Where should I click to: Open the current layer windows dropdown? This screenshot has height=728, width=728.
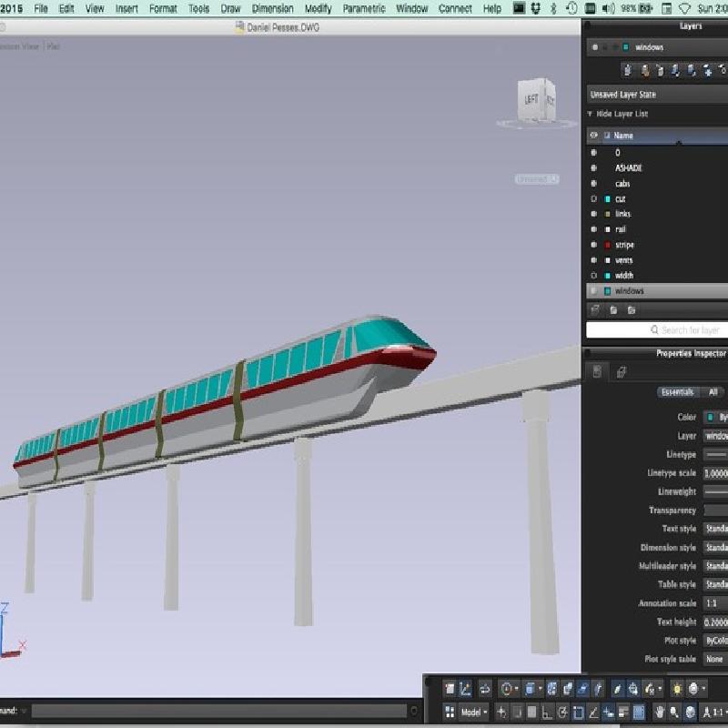(657, 47)
